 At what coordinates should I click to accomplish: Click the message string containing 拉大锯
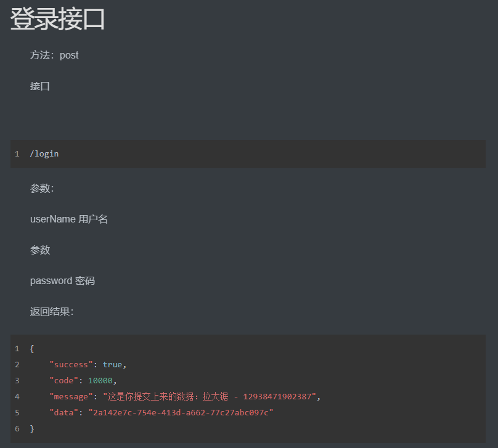[210, 397]
